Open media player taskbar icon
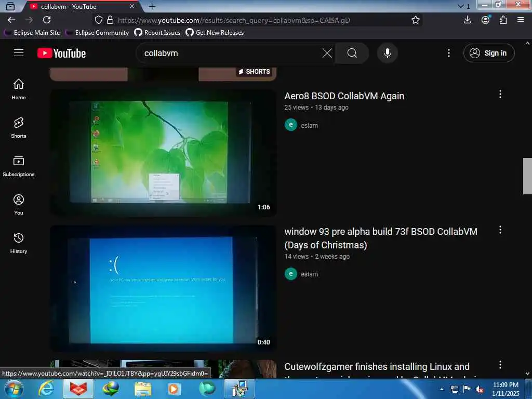 click(x=174, y=389)
